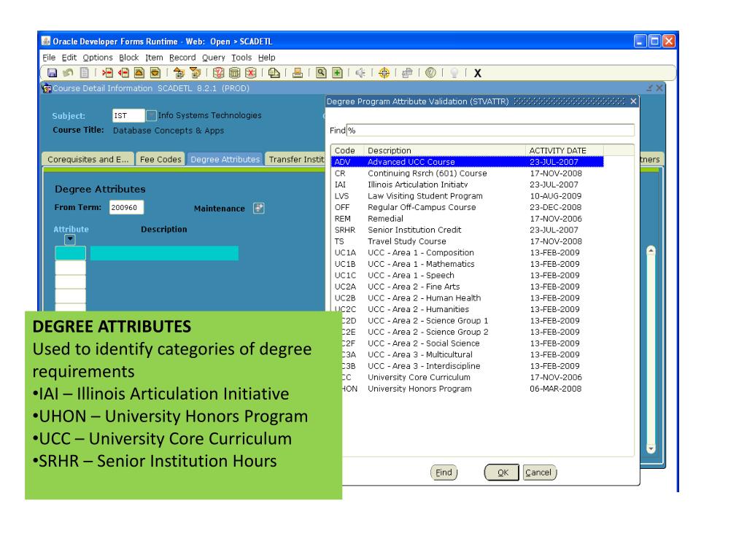The height and width of the screenshot is (560, 747).
Task: Open the Record menu
Action: pos(182,58)
